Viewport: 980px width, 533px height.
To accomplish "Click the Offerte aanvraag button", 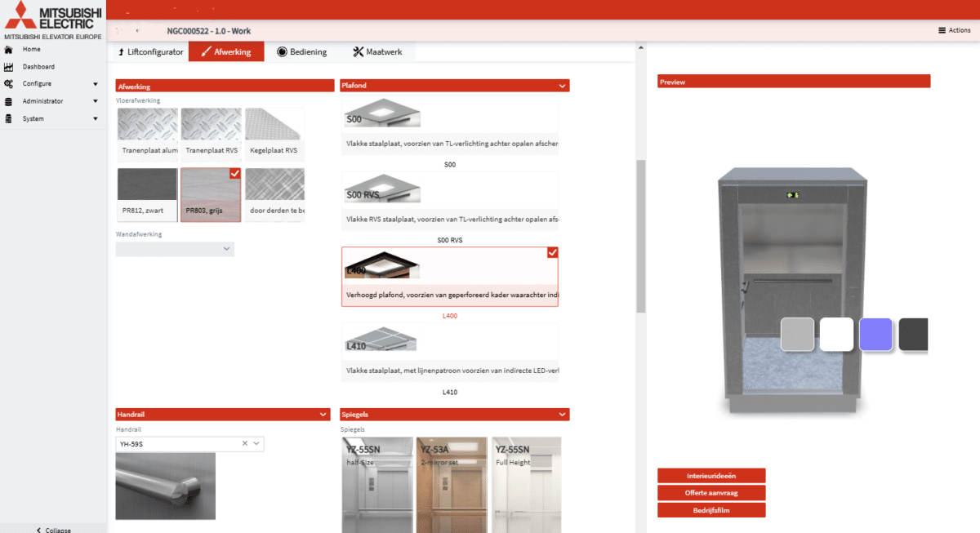I will [710, 492].
